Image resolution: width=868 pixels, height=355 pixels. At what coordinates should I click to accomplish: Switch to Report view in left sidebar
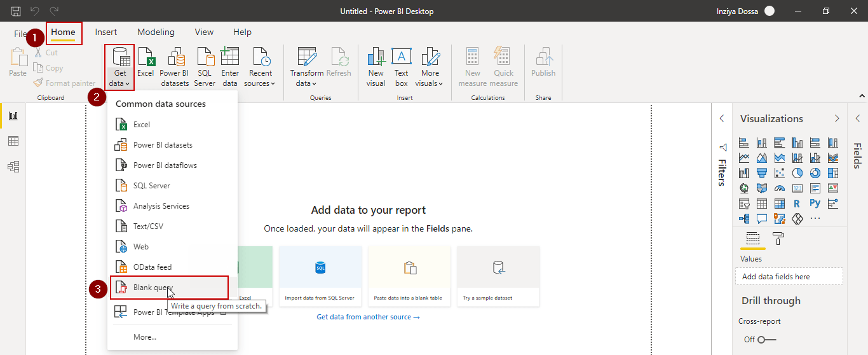tap(13, 116)
